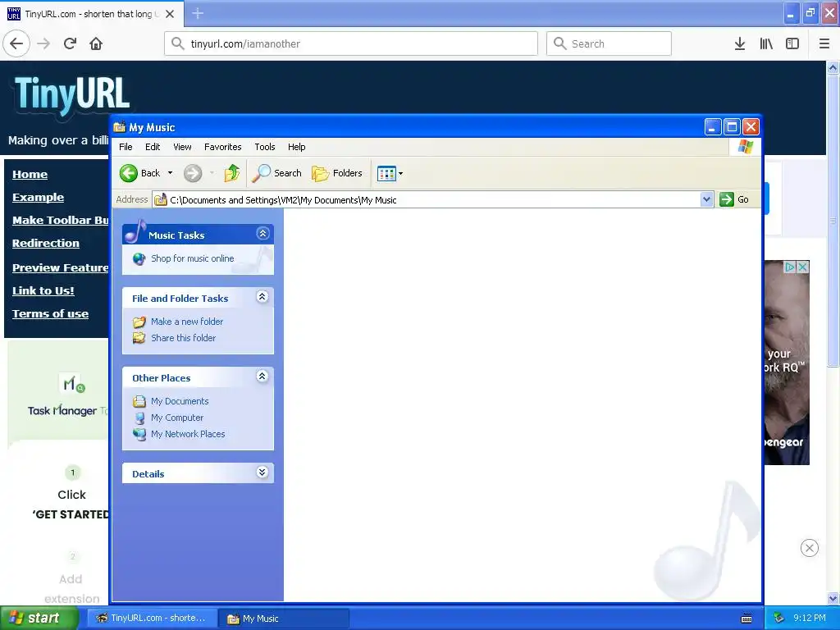840x630 pixels.
Task: Click the Home link on TinyURL sidebar
Action: [30, 174]
